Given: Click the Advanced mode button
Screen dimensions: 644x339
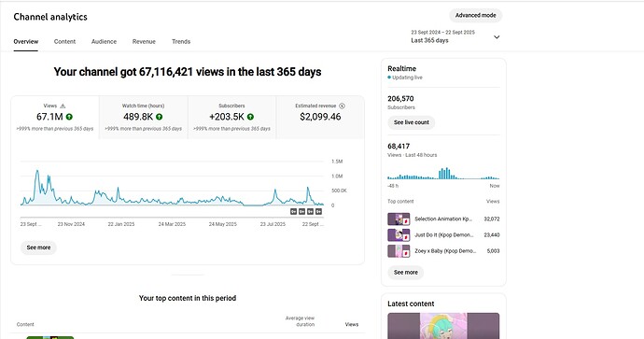Looking at the screenshot, I should click(x=476, y=15).
